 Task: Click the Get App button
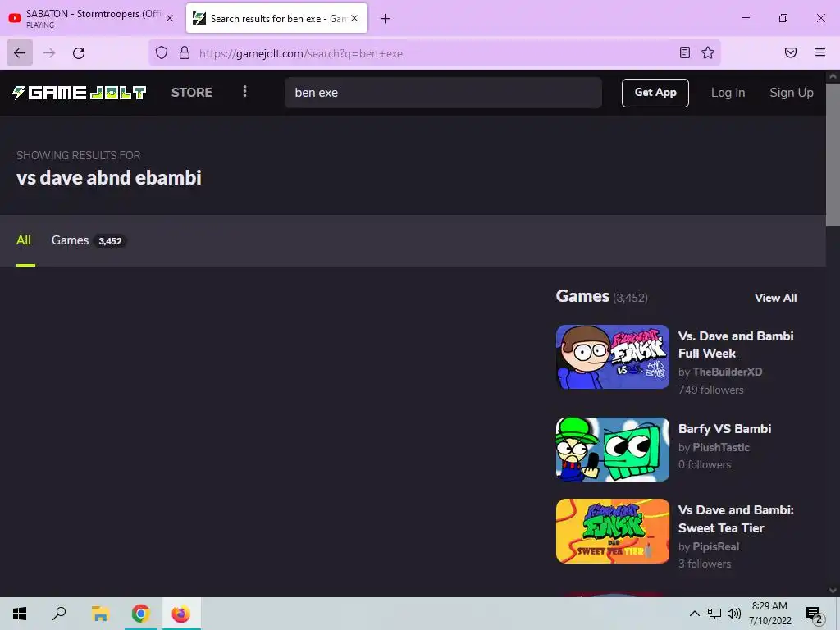point(655,93)
